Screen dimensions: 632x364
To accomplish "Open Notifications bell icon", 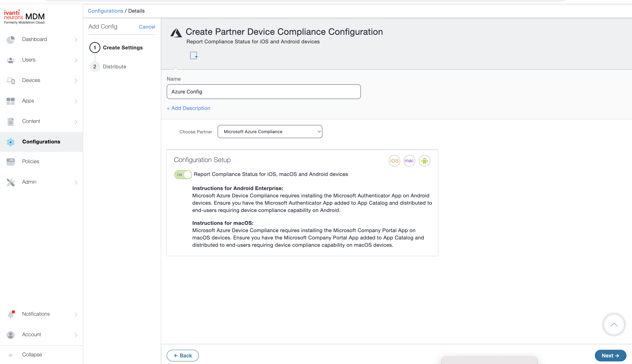I will (11, 314).
